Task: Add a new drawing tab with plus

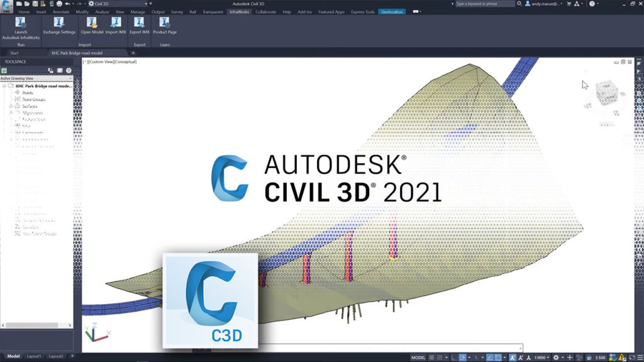Action: pos(133,53)
